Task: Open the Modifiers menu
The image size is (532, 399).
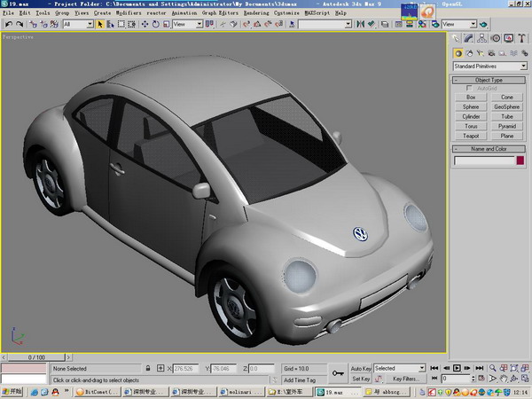Action: tap(129, 13)
